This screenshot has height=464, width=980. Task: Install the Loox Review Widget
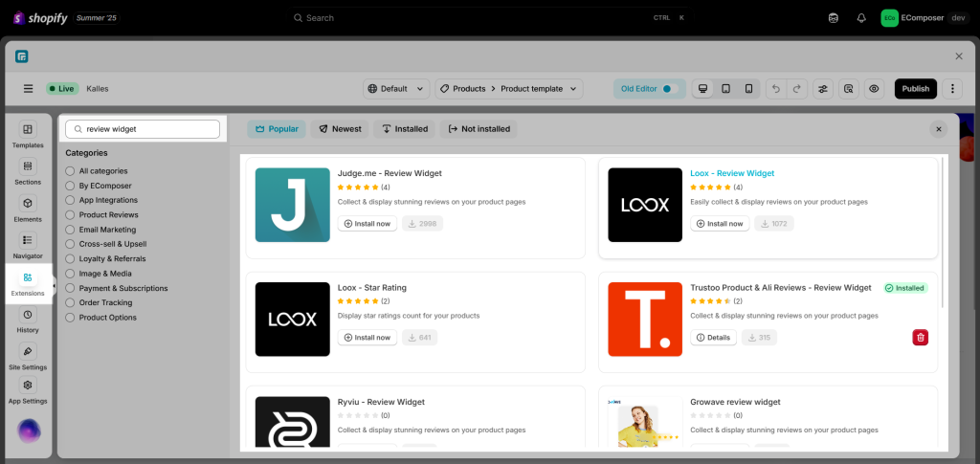click(720, 224)
